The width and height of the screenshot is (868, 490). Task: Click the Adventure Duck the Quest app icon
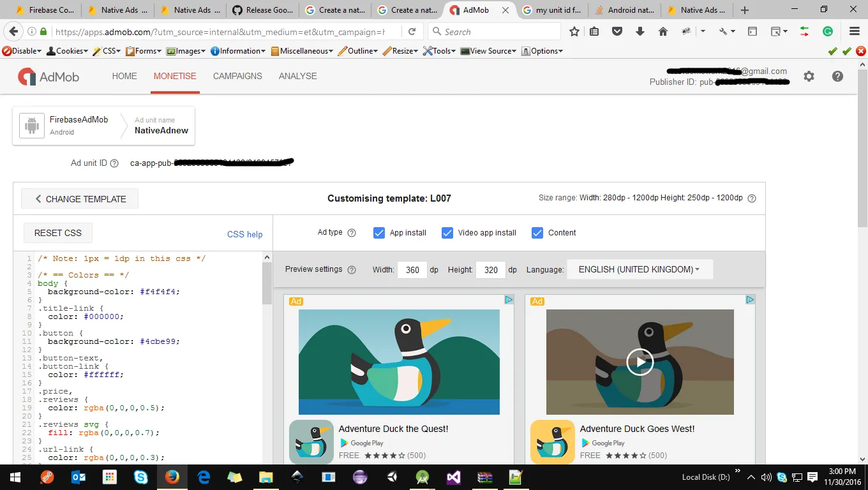pos(311,442)
